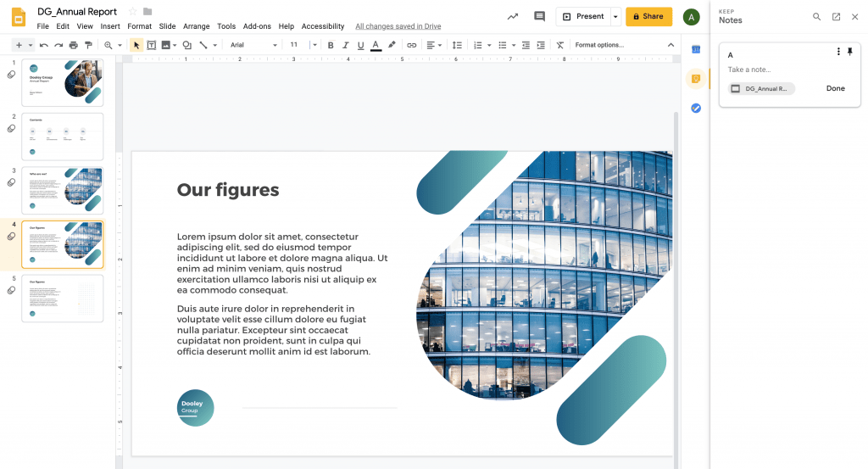This screenshot has height=469, width=868.
Task: Open the zoom level dropdown
Action: [x=111, y=45]
